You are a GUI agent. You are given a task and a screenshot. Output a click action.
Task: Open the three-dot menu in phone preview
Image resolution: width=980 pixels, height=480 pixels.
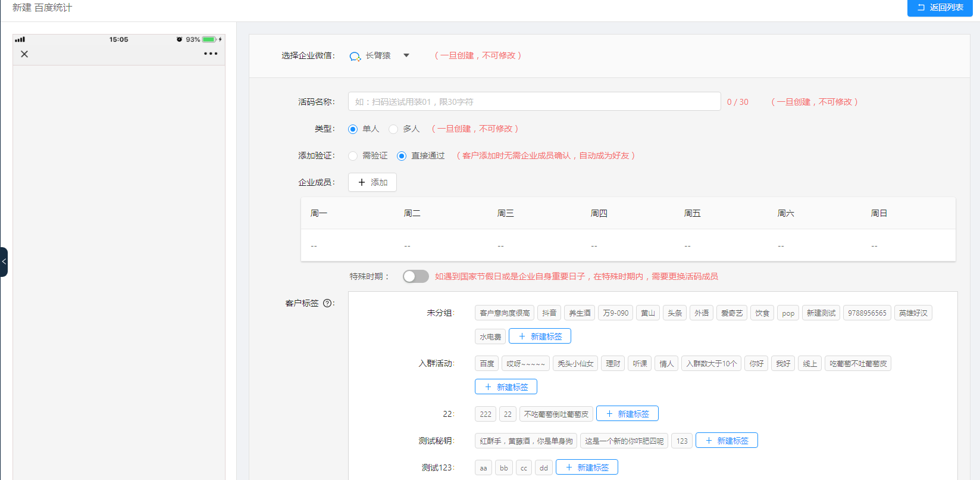[x=211, y=54]
